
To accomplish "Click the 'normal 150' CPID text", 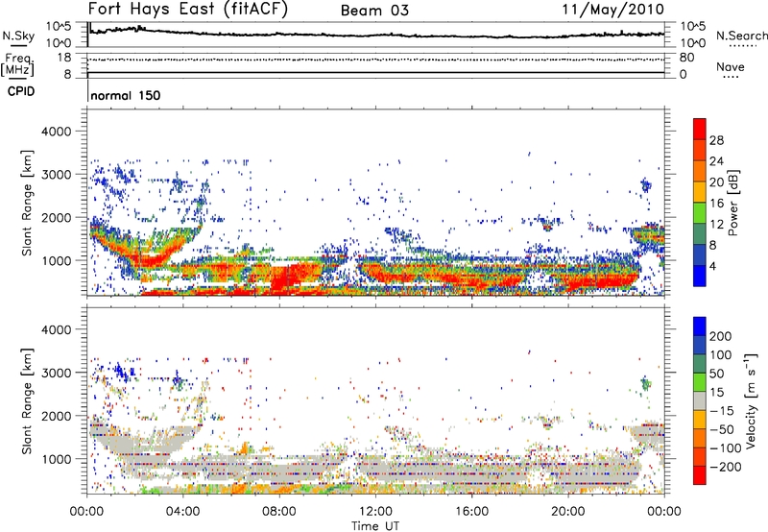I will [126, 95].
